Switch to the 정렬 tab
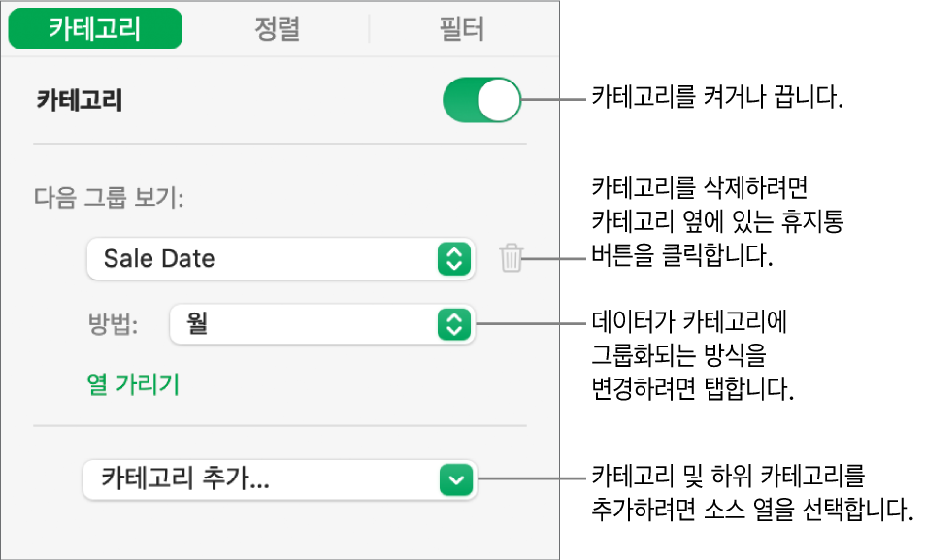The width and height of the screenshot is (925, 560). (277, 30)
